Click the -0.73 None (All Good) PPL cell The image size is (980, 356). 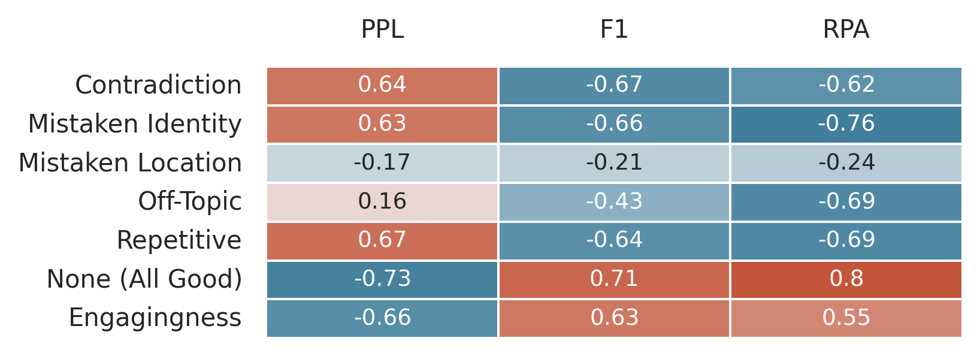[x=382, y=279]
